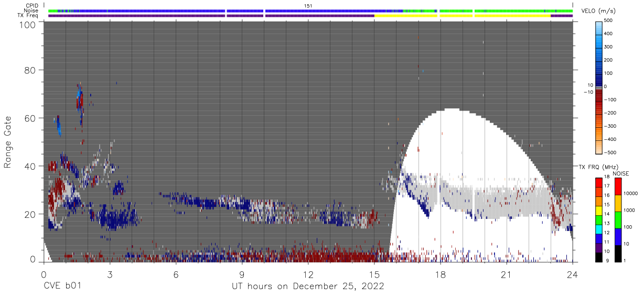
Task: Click the 24 UT hour tick label
Action: pyautogui.click(x=573, y=274)
